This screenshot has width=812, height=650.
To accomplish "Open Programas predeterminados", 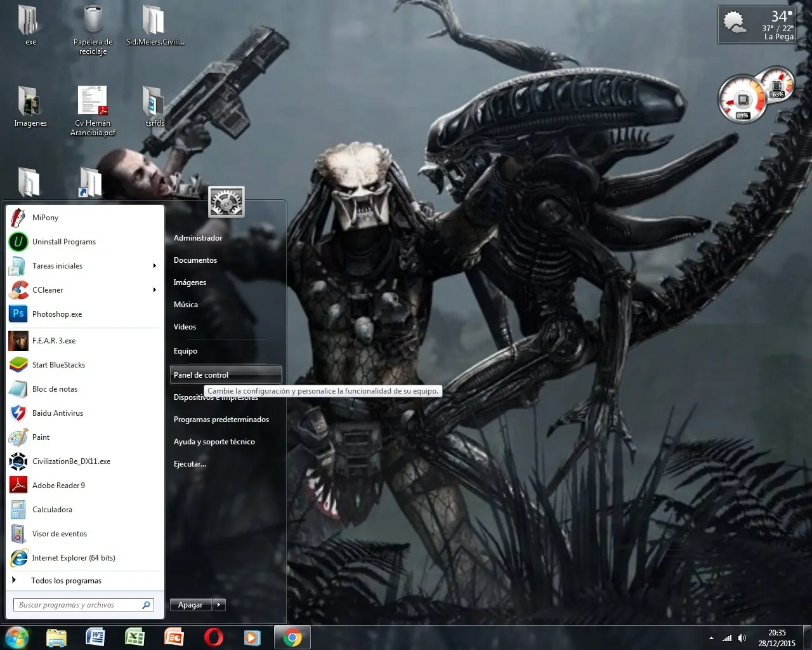I will pos(221,420).
